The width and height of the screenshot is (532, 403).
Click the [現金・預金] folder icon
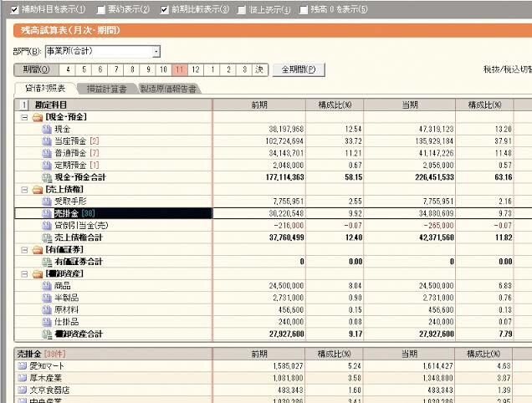tap(38, 117)
